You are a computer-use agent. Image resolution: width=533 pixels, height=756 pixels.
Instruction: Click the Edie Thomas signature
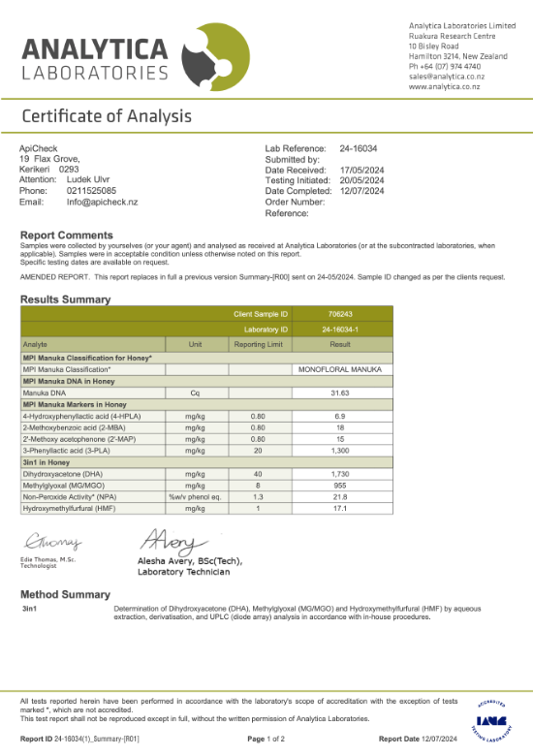click(x=53, y=542)
